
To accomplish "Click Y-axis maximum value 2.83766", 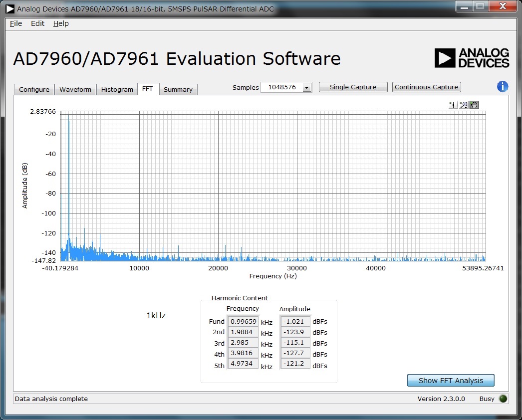I will [43, 112].
